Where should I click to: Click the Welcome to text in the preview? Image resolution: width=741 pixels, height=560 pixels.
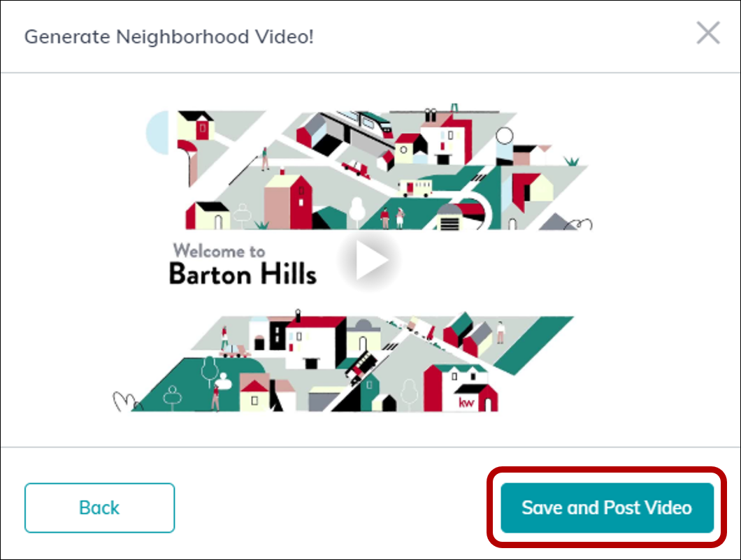[220, 250]
